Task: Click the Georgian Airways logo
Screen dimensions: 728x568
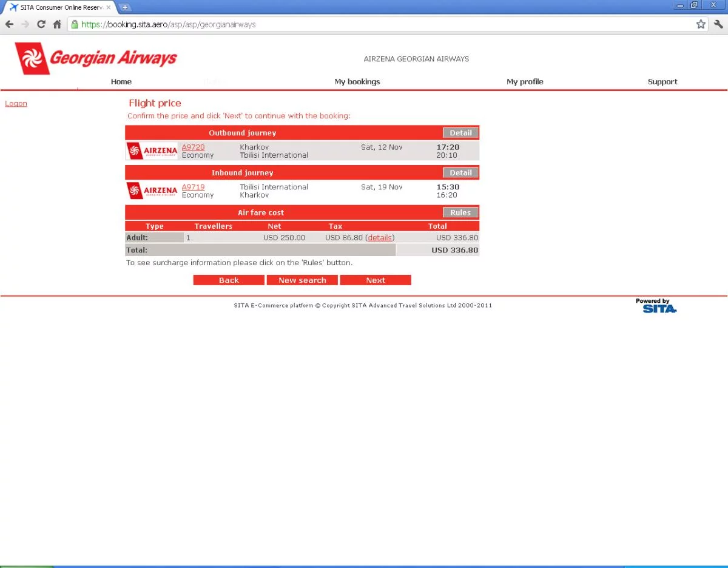Action: pyautogui.click(x=96, y=58)
